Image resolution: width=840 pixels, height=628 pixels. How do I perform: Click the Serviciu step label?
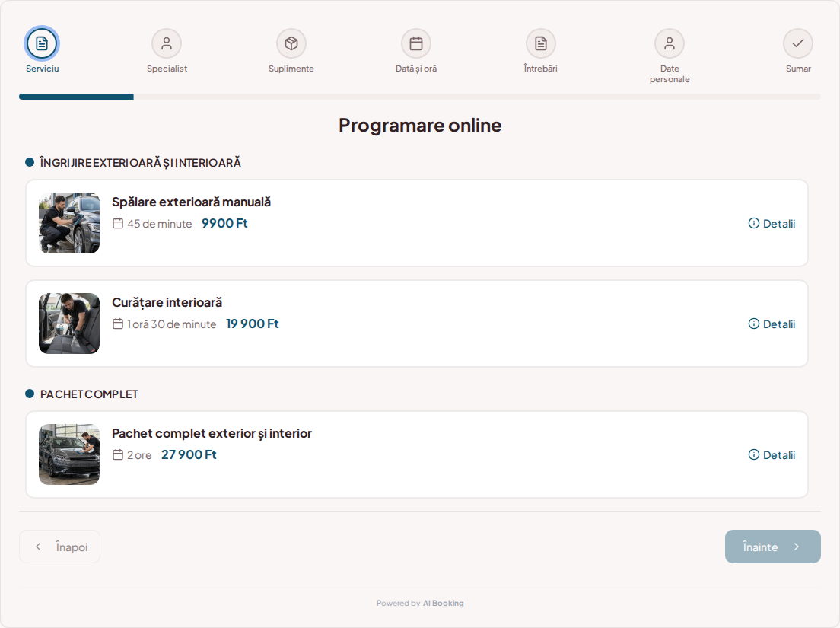coord(43,69)
